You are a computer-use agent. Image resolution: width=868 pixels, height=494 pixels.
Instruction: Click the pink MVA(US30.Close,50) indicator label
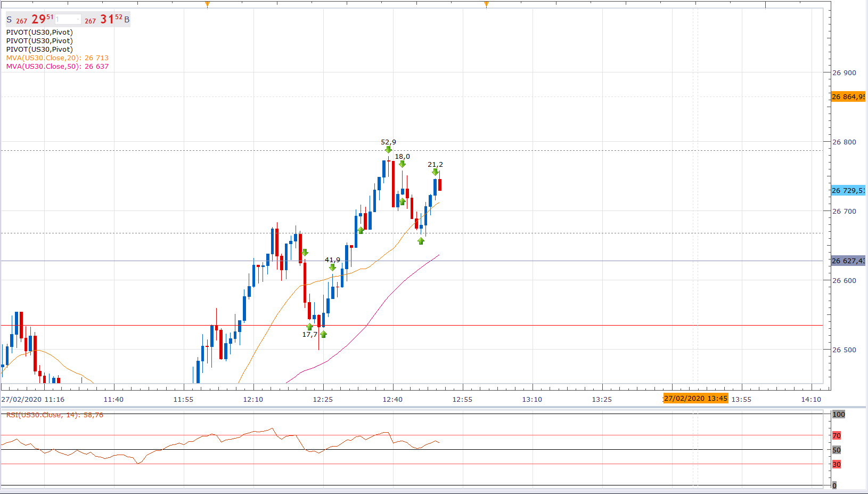pyautogui.click(x=58, y=66)
